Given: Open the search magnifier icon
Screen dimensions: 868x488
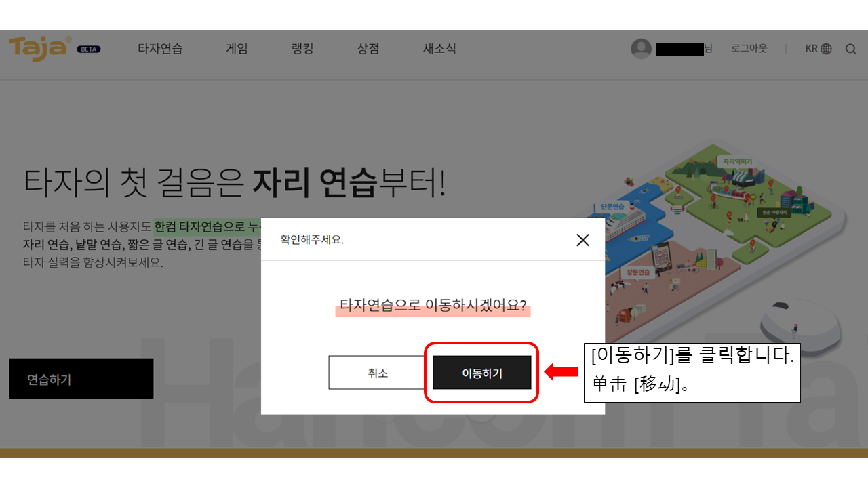Looking at the screenshot, I should 850,49.
